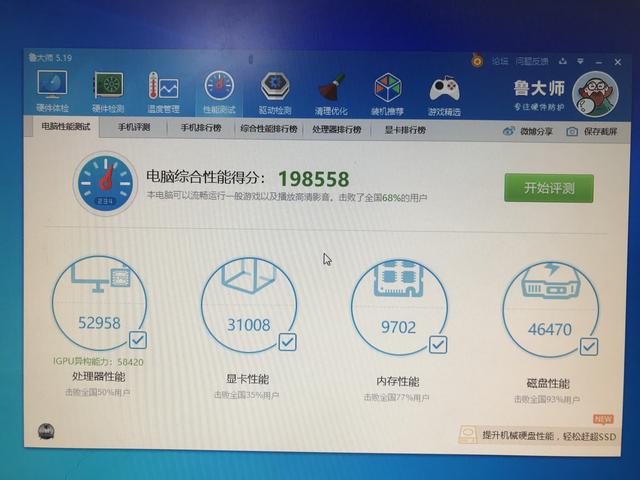Click the 显卡性能 label
This screenshot has height=480, width=640.
point(247,379)
